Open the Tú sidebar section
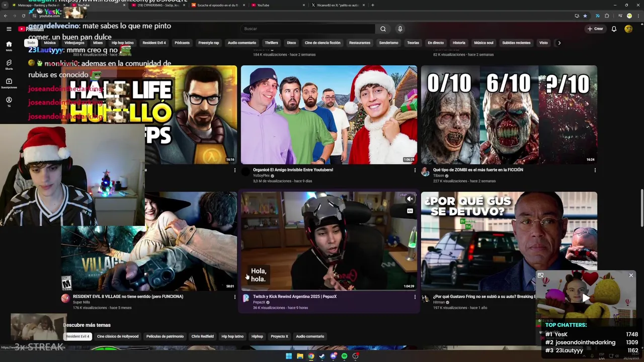 point(9,101)
